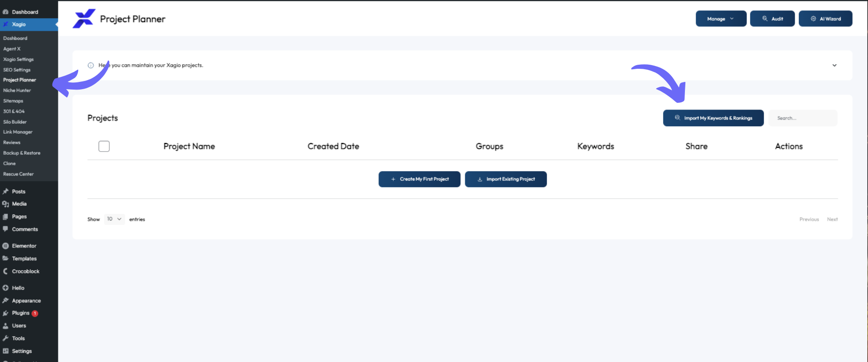Open Rescue Center submenu item
The height and width of the screenshot is (362, 868).
pyautogui.click(x=19, y=174)
